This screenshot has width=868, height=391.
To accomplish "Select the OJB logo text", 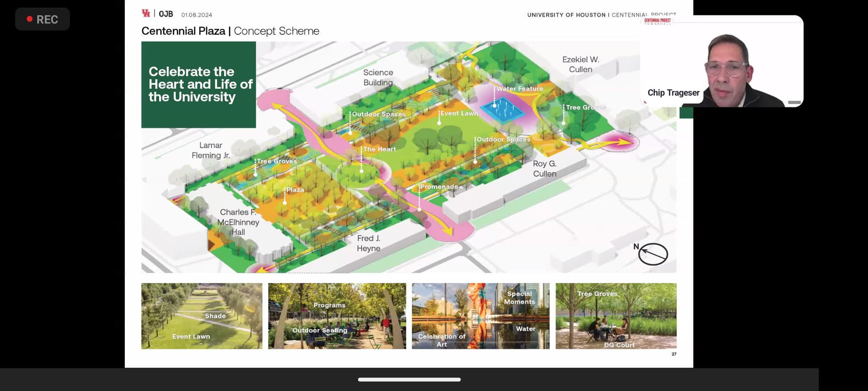I will pos(166,14).
